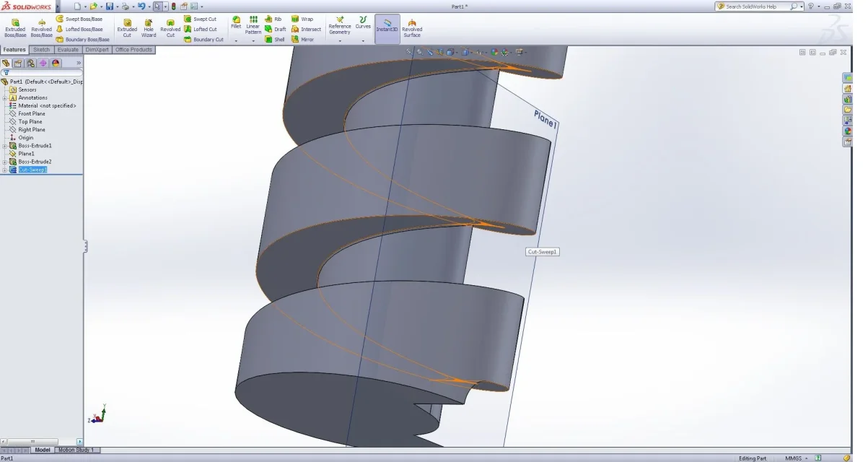Select the Intersect tool
Screen dimensions: 868x462
coord(307,30)
